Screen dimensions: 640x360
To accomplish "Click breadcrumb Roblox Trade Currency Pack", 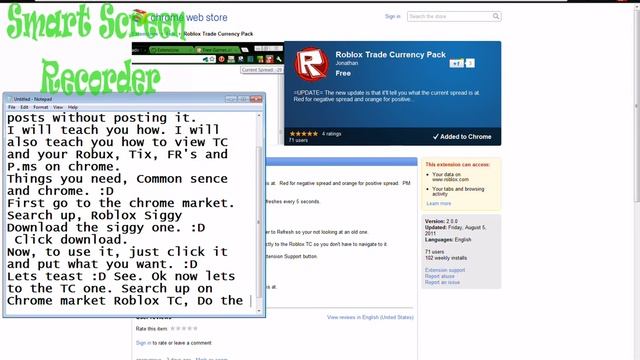I will tap(218, 34).
